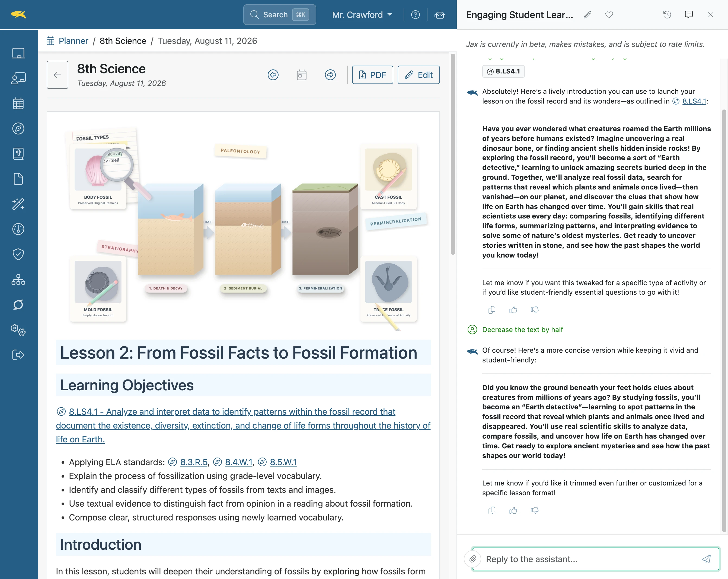Open the help question mark icon
728x579 pixels.
415,15
